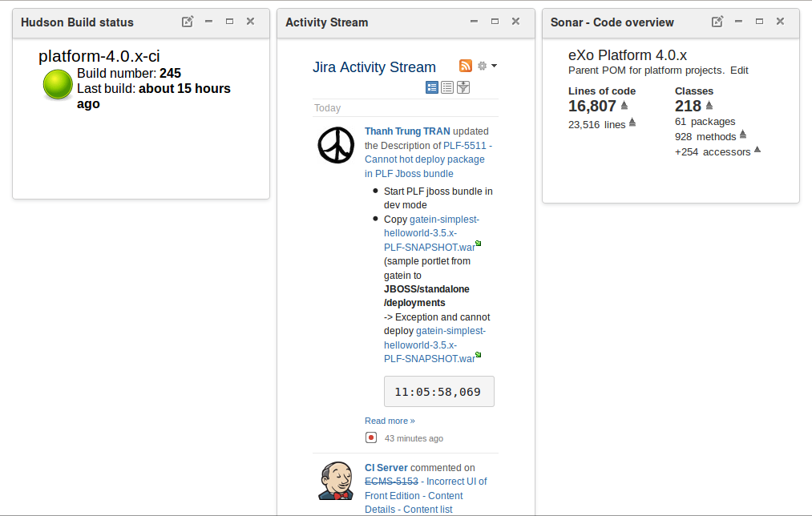Edit the Hudson Build status gadget
The height and width of the screenshot is (516, 812).
tap(188, 22)
